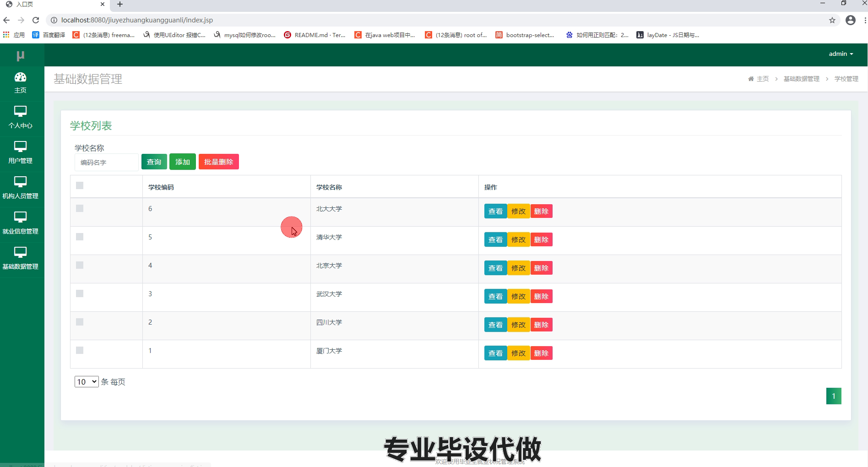Viewport: 868px width, 467px height.
Task: Click 查看 for 北大大学
Action: tap(495, 211)
